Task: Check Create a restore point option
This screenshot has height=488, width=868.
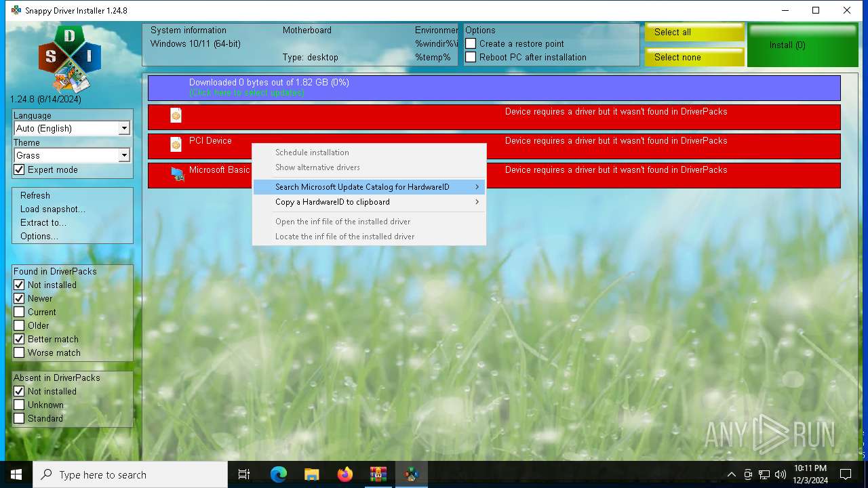Action: tap(471, 43)
